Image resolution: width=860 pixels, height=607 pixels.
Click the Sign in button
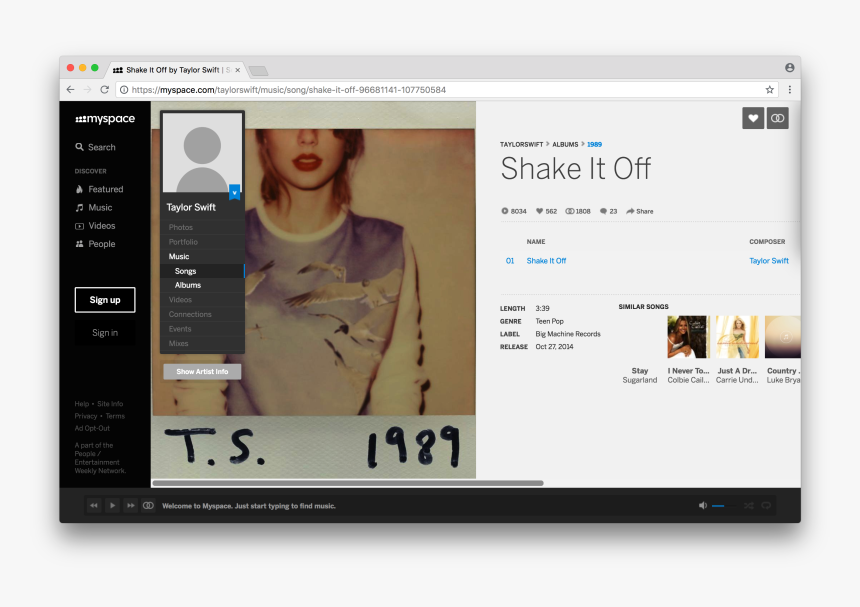tap(105, 333)
